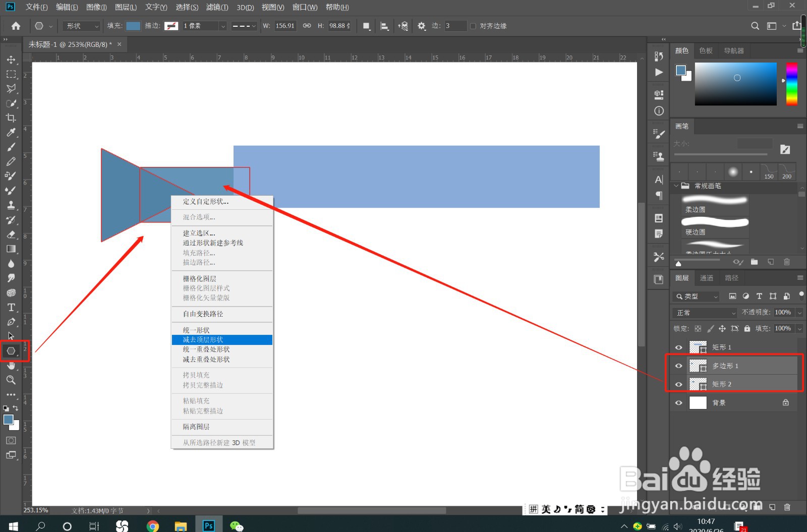Select the Eraser tool
The image size is (807, 532).
click(x=11, y=234)
